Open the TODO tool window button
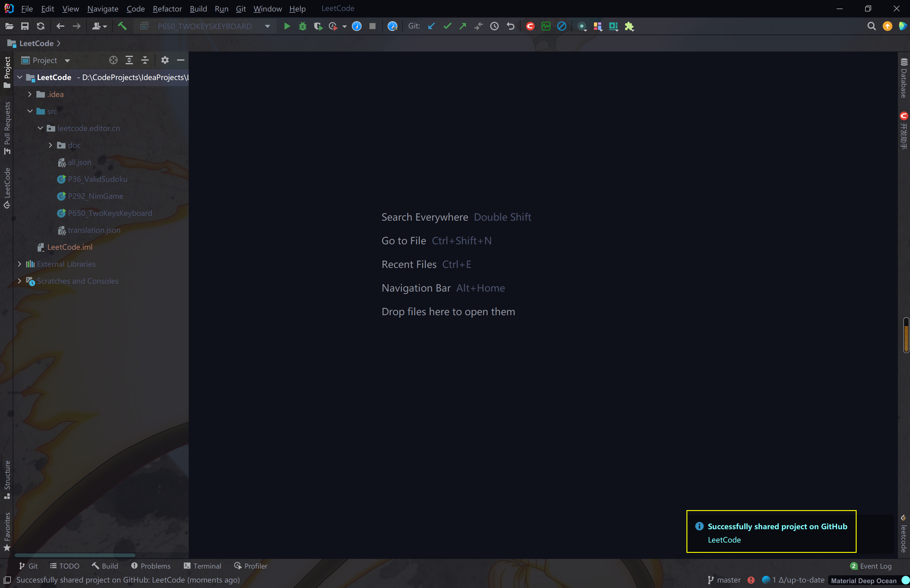 coord(65,566)
